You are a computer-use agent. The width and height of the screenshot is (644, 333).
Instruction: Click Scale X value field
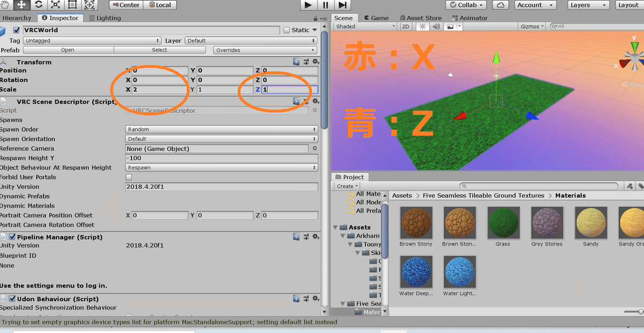click(x=159, y=90)
